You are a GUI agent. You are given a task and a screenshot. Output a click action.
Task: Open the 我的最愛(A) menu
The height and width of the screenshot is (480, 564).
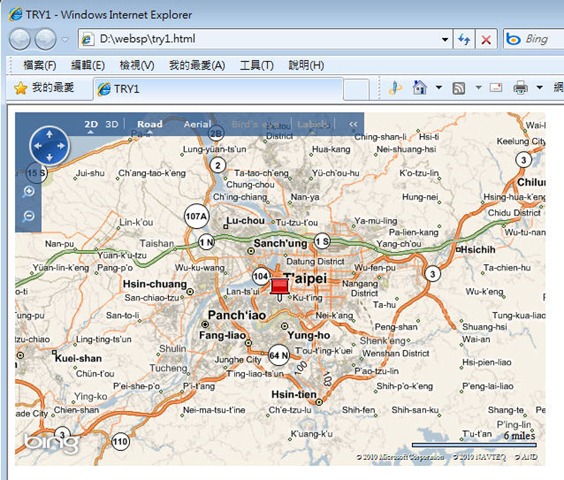197,65
